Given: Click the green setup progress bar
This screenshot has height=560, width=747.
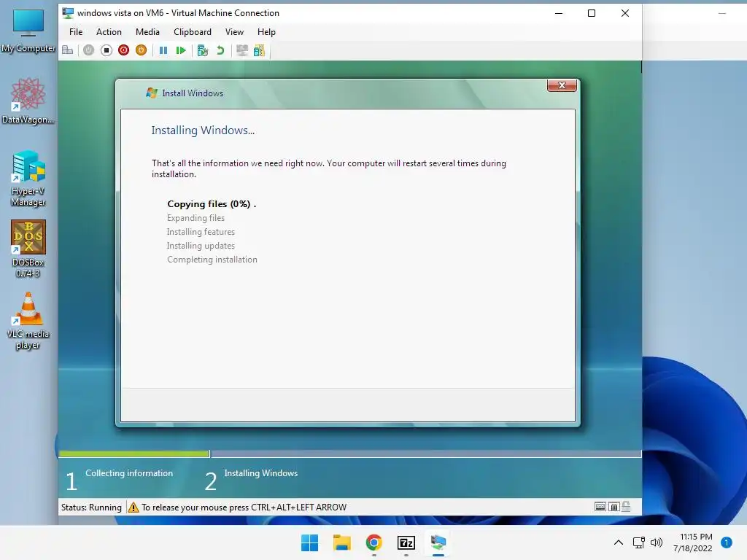Looking at the screenshot, I should click(x=134, y=454).
